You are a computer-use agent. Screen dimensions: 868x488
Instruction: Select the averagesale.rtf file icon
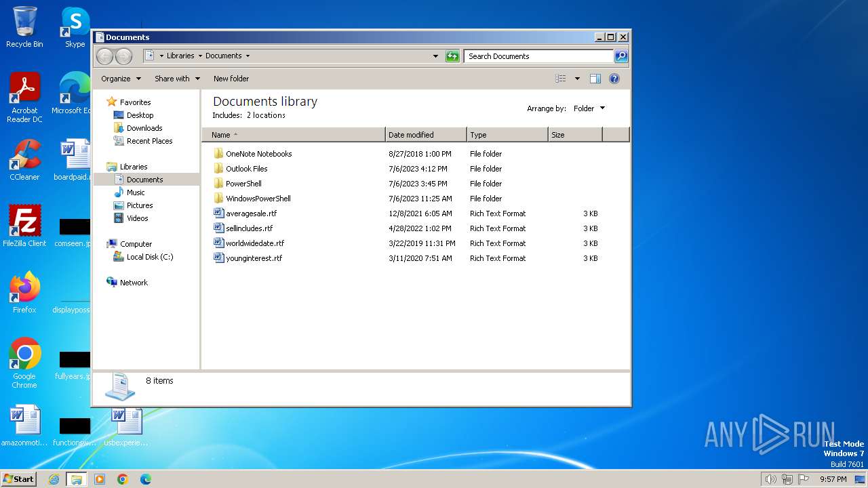pyautogui.click(x=218, y=213)
